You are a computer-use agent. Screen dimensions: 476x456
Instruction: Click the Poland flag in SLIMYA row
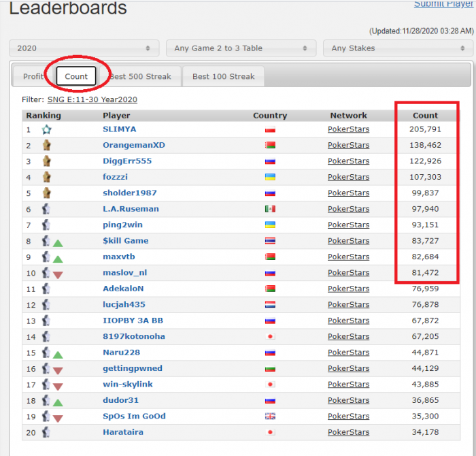[270, 130]
